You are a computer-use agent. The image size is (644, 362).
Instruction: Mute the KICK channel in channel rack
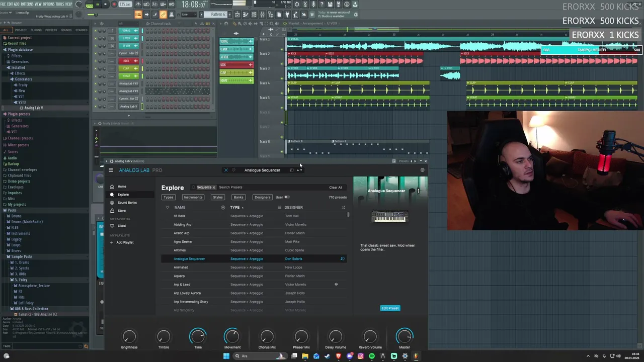pyautogui.click(x=95, y=61)
